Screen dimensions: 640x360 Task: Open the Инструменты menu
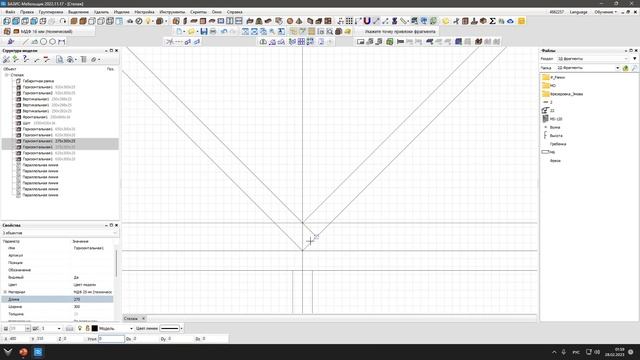[x=172, y=12]
